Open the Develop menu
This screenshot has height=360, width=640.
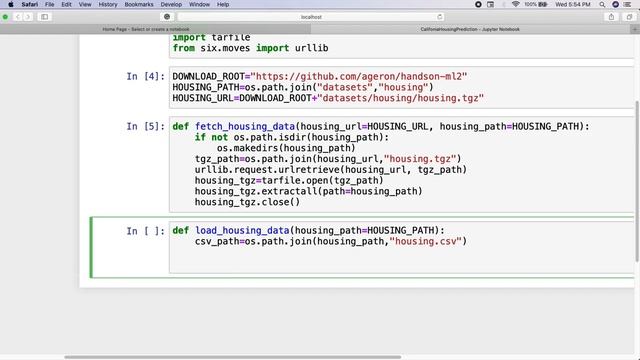[171, 4]
